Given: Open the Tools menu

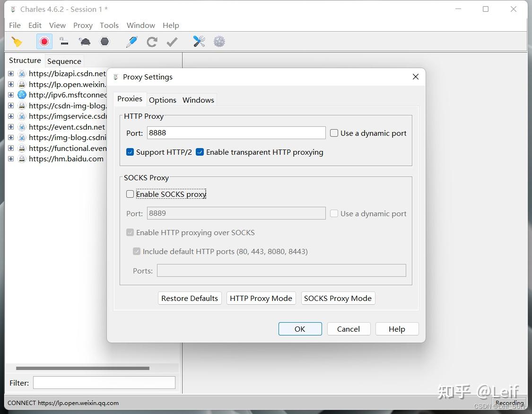Looking at the screenshot, I should [x=109, y=26].
